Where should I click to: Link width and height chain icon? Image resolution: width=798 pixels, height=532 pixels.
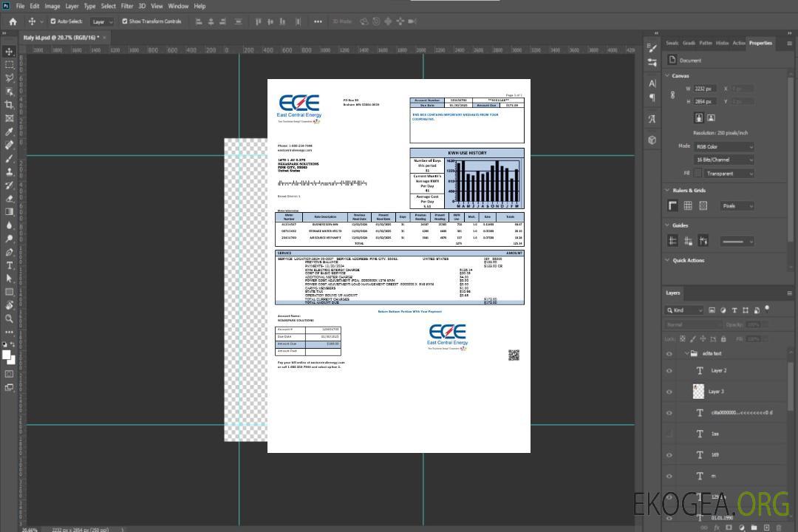click(x=673, y=95)
